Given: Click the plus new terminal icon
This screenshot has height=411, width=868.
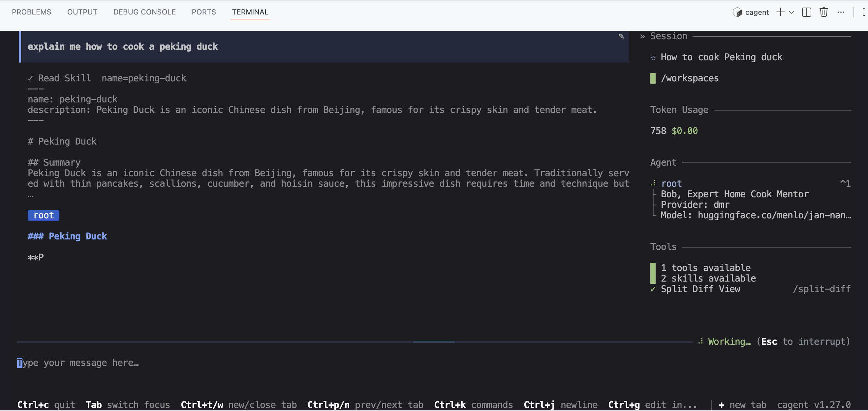Looking at the screenshot, I should click(x=780, y=12).
